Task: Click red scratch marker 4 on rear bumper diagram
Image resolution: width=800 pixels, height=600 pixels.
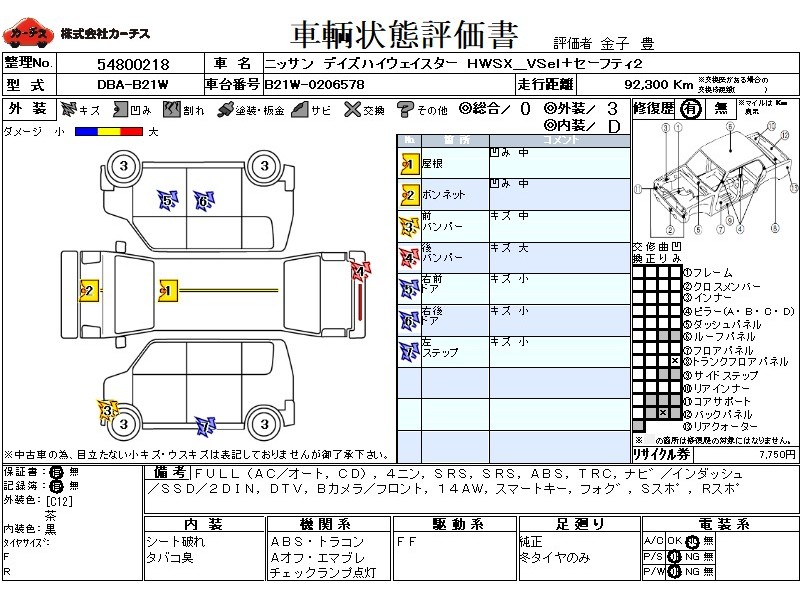Action: 361,271
